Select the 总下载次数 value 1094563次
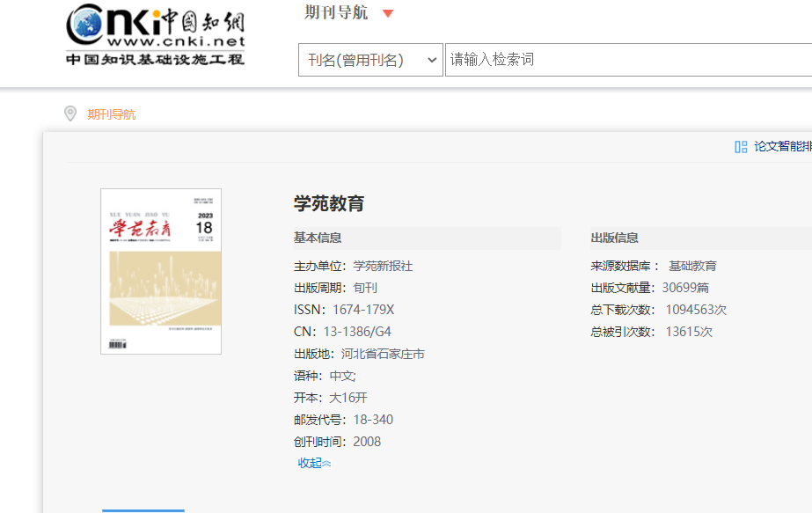 [x=696, y=310]
